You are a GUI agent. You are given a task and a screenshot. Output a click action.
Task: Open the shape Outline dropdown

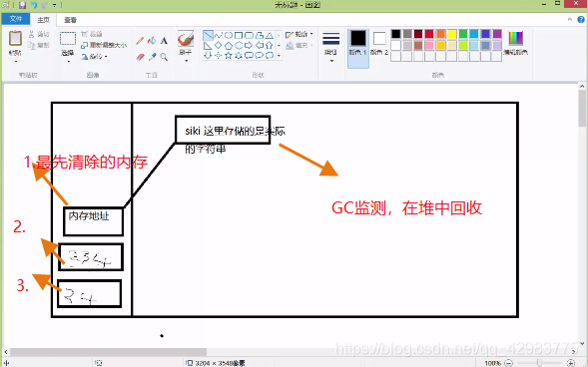[x=299, y=35]
